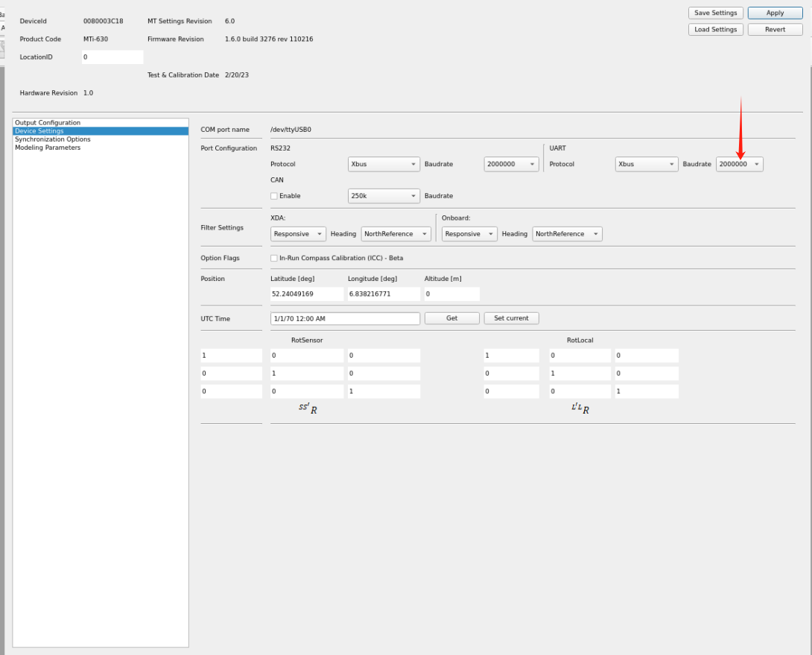This screenshot has height=655, width=812.
Task: Click the Set current time button
Action: (511, 318)
